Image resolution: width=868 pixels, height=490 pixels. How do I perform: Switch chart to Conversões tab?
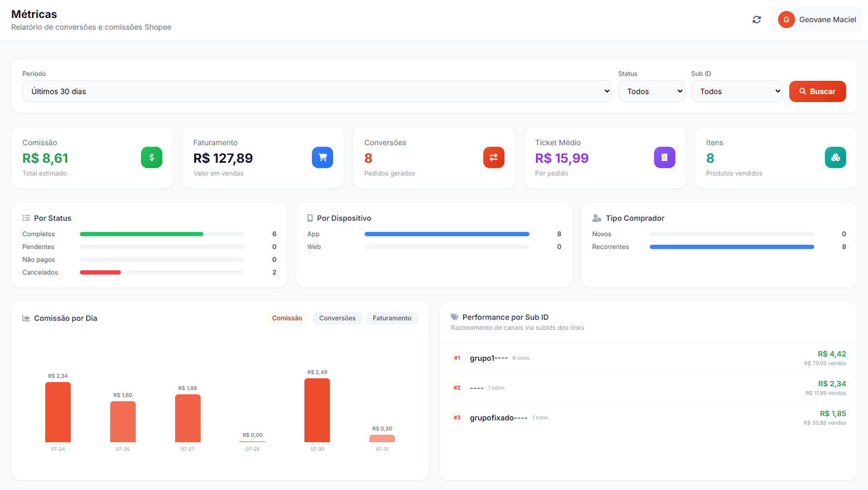coord(337,318)
